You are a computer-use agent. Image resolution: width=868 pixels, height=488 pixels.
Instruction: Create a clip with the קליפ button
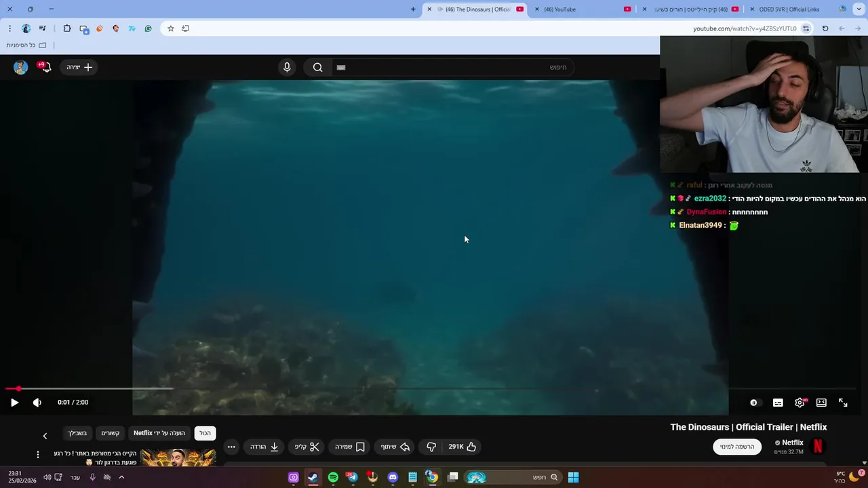[x=307, y=447]
